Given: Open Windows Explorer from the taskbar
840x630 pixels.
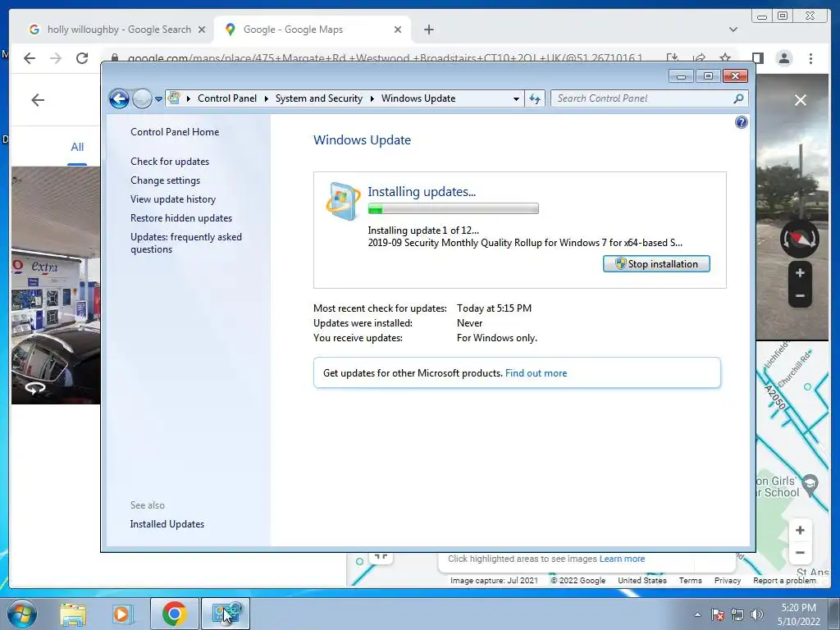Looking at the screenshot, I should (x=73, y=614).
